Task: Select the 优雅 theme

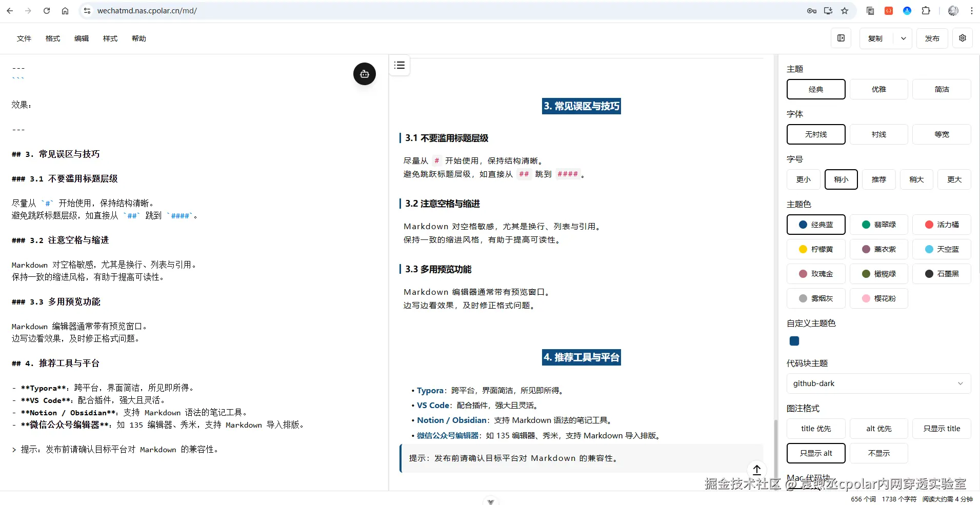Action: (x=879, y=89)
